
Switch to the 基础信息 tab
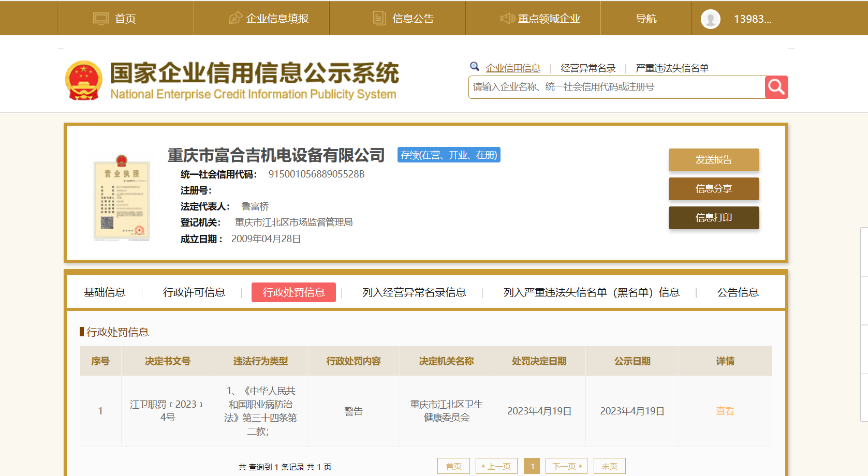[x=105, y=292]
